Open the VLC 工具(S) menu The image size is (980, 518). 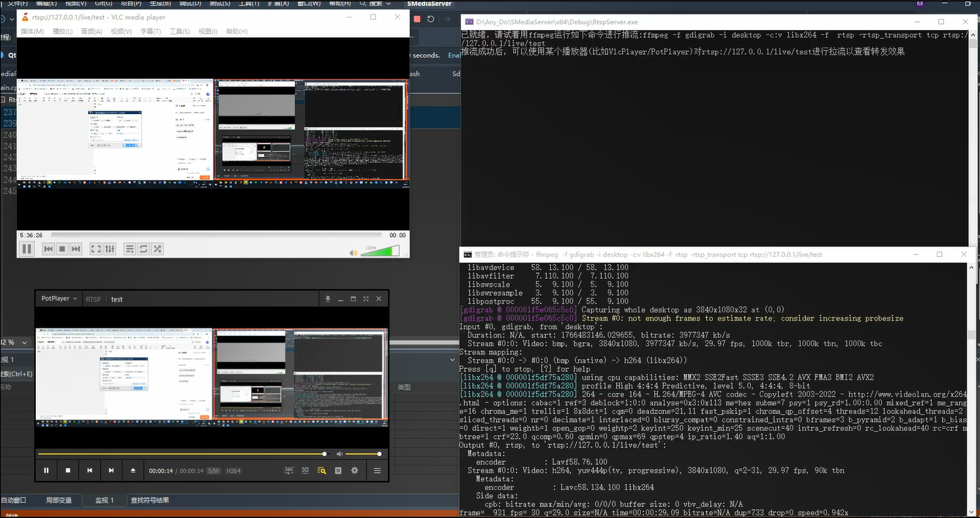179,31
